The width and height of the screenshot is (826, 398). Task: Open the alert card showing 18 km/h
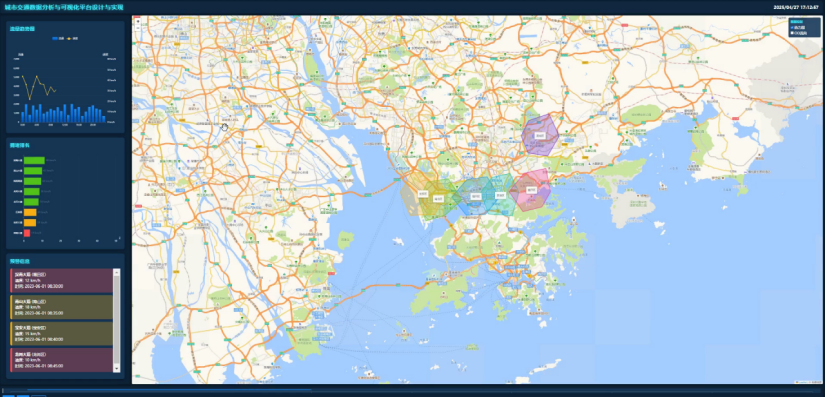coord(62,307)
